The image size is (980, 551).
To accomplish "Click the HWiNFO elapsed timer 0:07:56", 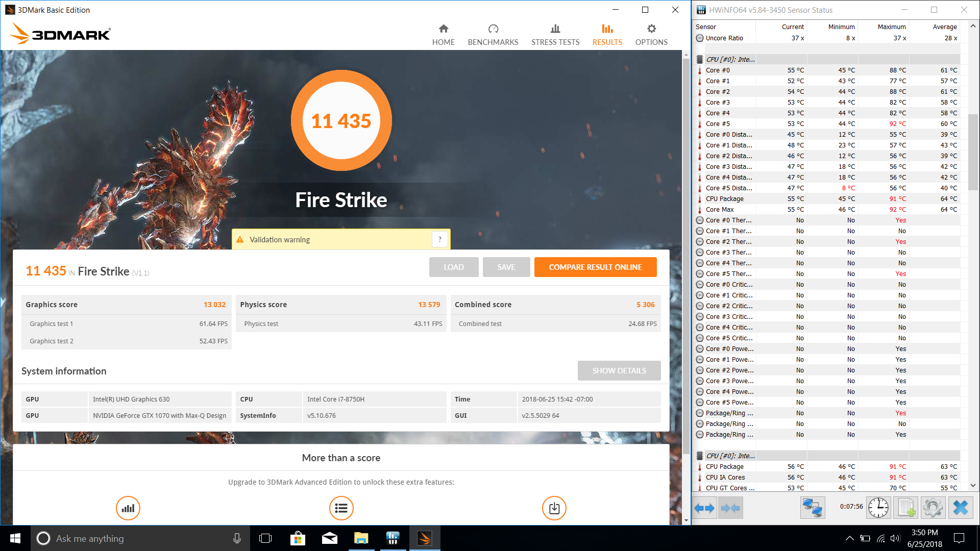I will [851, 507].
